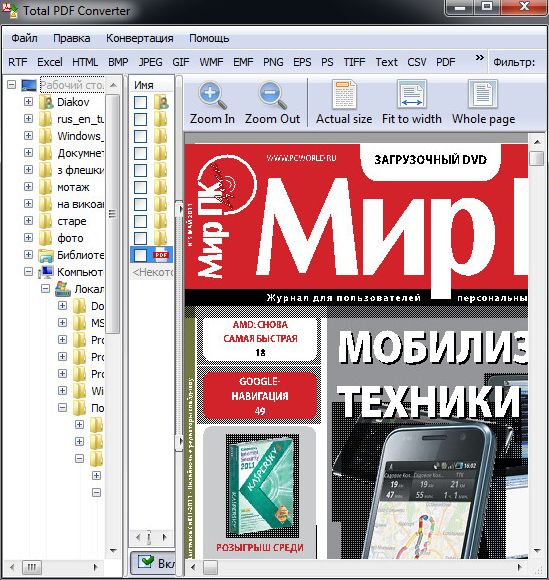This screenshot has height=580, width=549.
Task: Expand the MS folder node
Action: tap(63, 323)
